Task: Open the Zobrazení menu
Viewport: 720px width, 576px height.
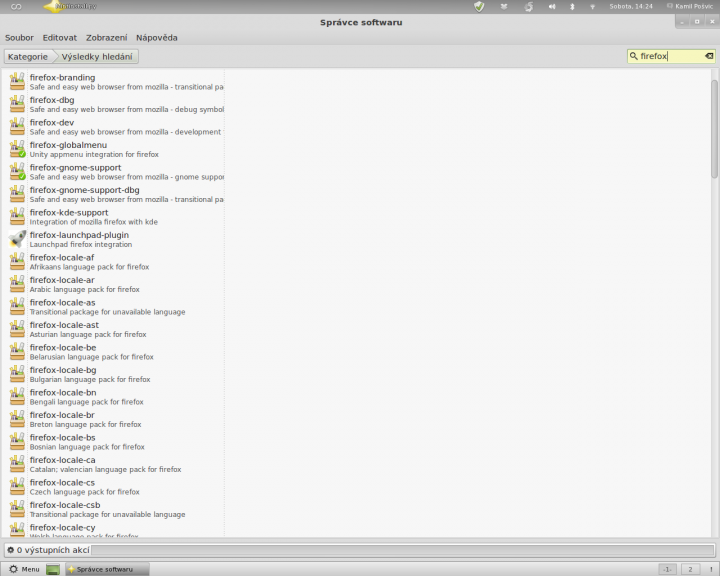Action: [x=107, y=38]
